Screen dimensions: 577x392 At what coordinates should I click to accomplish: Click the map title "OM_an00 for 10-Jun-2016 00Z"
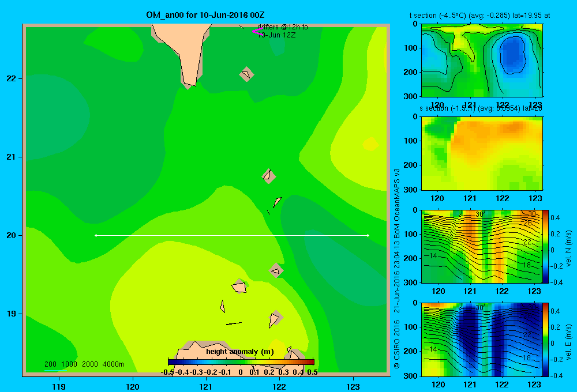[205, 15]
